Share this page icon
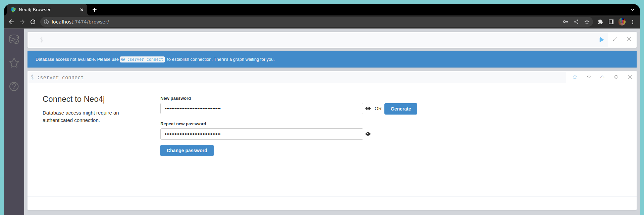The height and width of the screenshot is (215, 644). click(576, 22)
